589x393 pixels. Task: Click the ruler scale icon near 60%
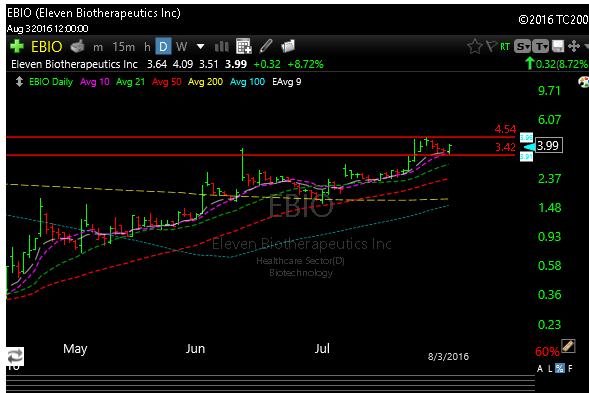[x=568, y=346]
